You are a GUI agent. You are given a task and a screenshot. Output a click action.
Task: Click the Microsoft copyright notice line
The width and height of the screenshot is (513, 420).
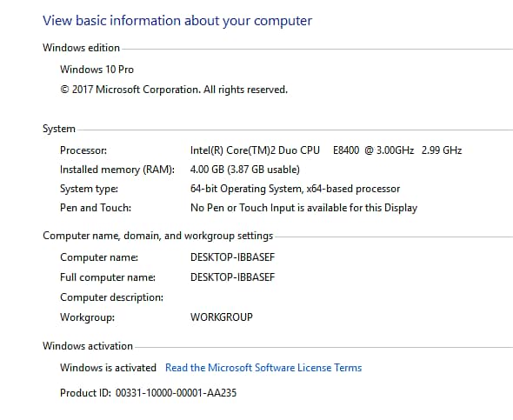174,90
